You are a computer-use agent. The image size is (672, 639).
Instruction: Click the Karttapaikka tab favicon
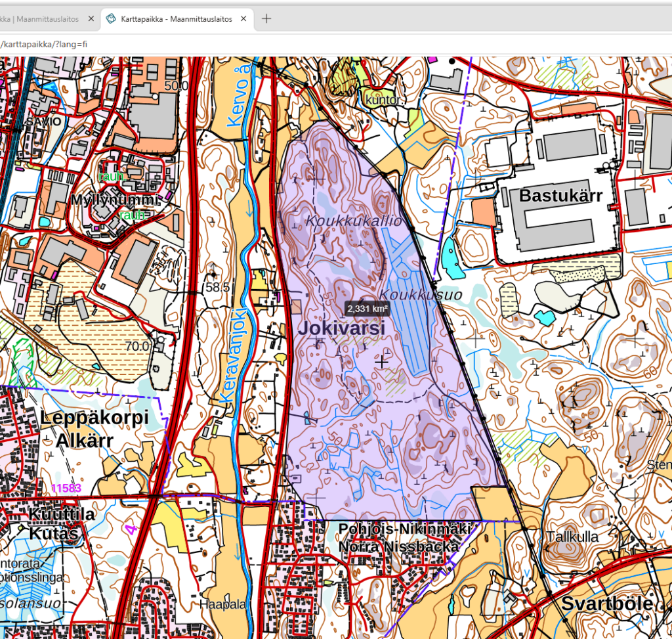[111, 19]
